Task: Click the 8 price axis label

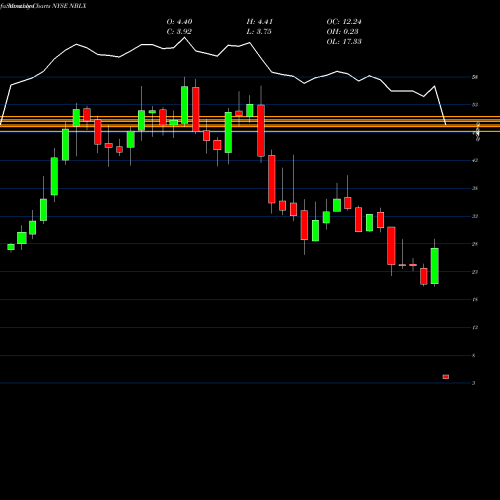Action: pyautogui.click(x=474, y=356)
